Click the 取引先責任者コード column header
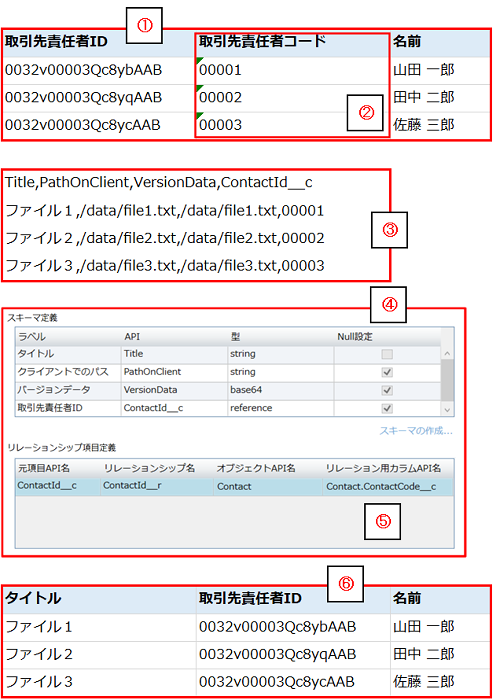The image size is (499, 700). pyautogui.click(x=262, y=41)
